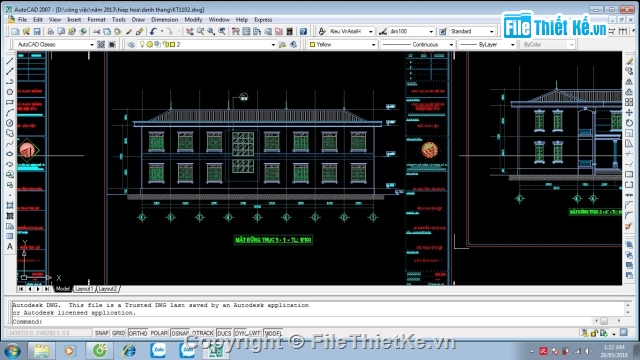Select the Erase tool in Modify toolbar

click(629, 61)
